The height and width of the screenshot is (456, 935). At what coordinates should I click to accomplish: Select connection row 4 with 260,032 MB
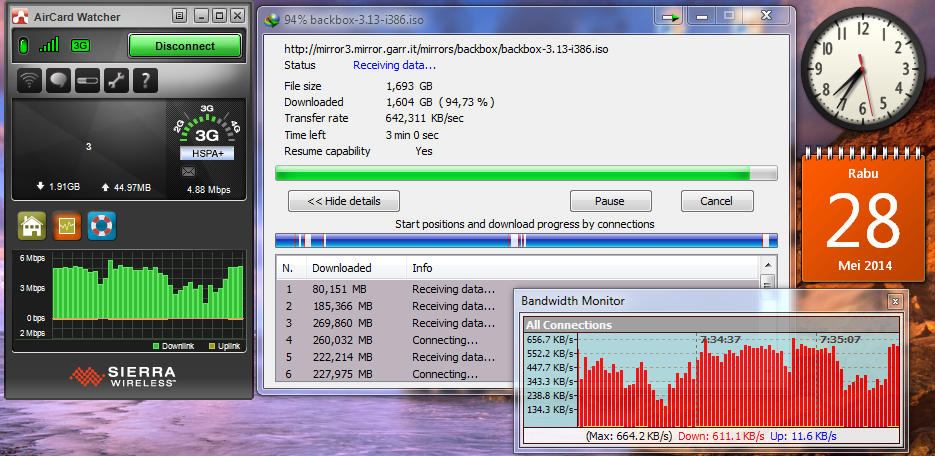(395, 340)
